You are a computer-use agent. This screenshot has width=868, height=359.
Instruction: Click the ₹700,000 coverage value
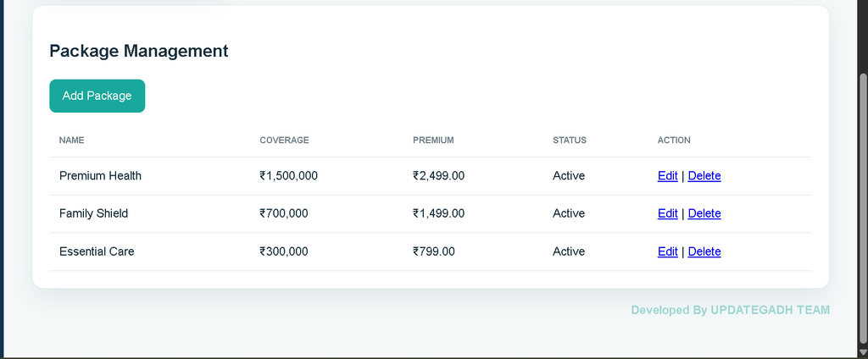(283, 213)
